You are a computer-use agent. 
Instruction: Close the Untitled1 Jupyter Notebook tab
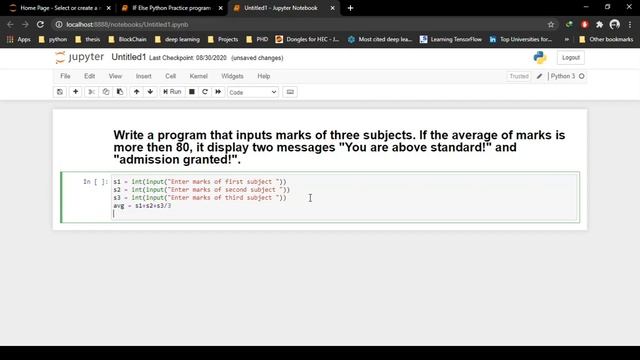333,8
